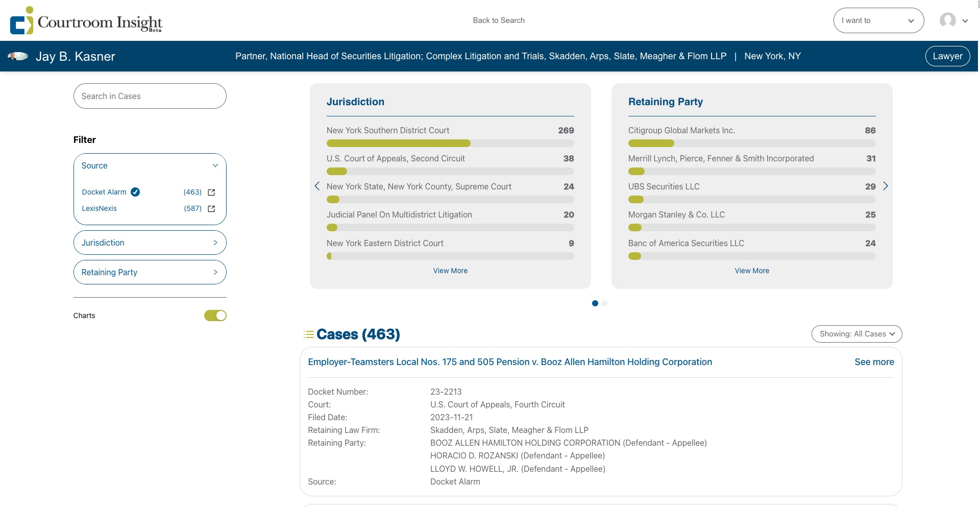Viewport: 980px width, 507px height.
Task: Click the Jurisdiction chart title
Action: tap(355, 102)
